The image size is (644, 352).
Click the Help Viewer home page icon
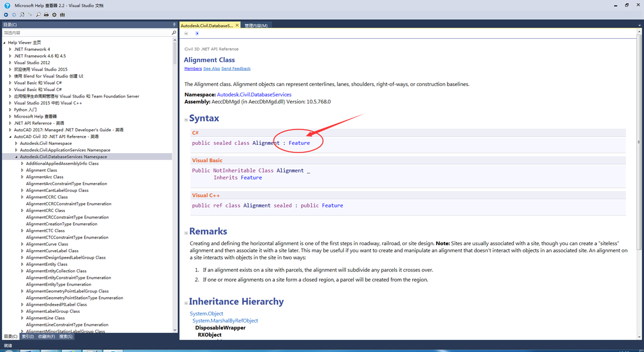22,15
